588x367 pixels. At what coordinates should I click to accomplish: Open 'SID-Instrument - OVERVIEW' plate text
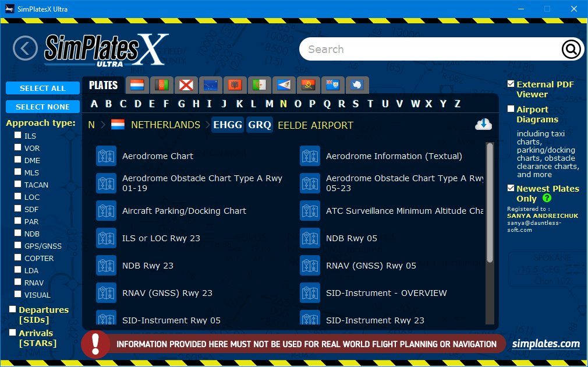click(x=386, y=293)
